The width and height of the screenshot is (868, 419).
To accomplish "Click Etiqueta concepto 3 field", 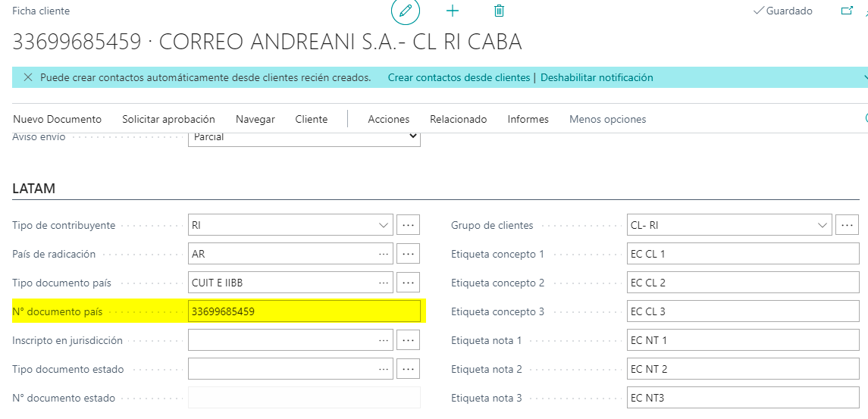I will (x=743, y=311).
